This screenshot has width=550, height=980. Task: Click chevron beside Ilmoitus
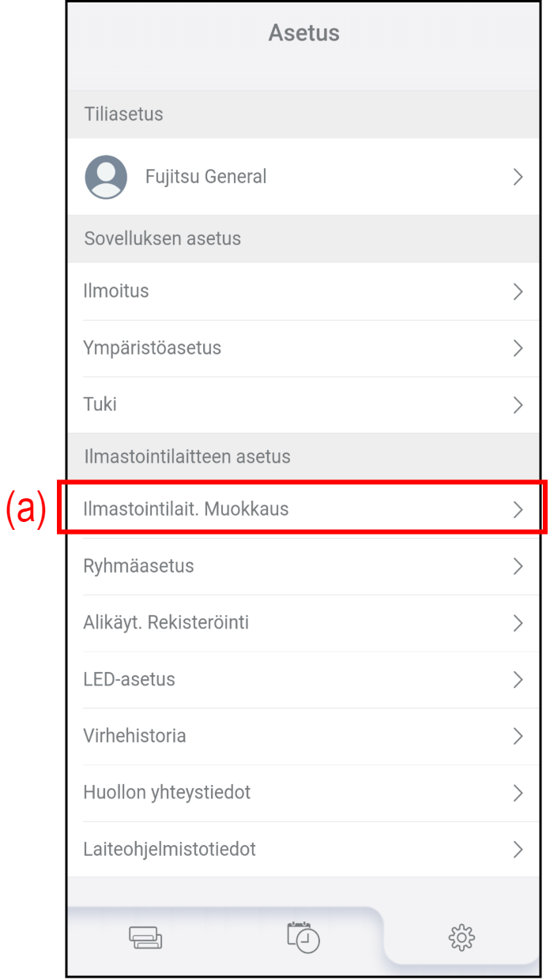click(x=518, y=291)
